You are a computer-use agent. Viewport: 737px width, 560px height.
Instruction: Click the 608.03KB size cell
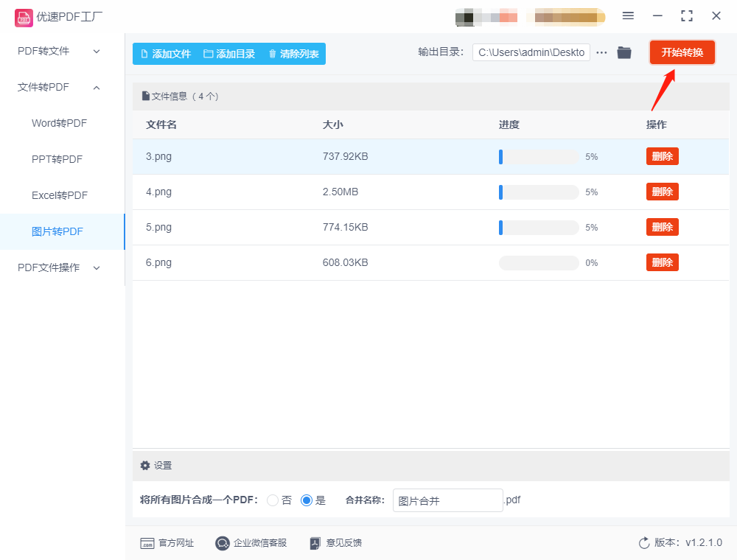[345, 262]
